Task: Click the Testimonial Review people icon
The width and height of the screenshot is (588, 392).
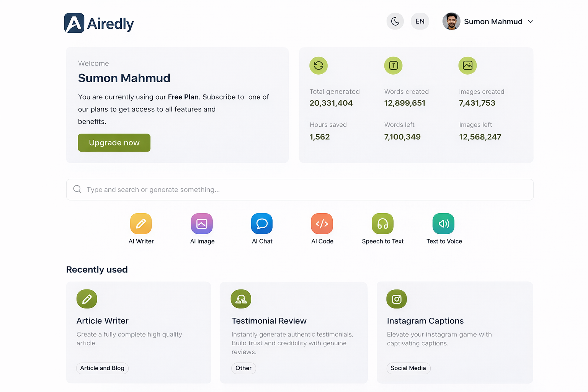Action: click(x=241, y=299)
